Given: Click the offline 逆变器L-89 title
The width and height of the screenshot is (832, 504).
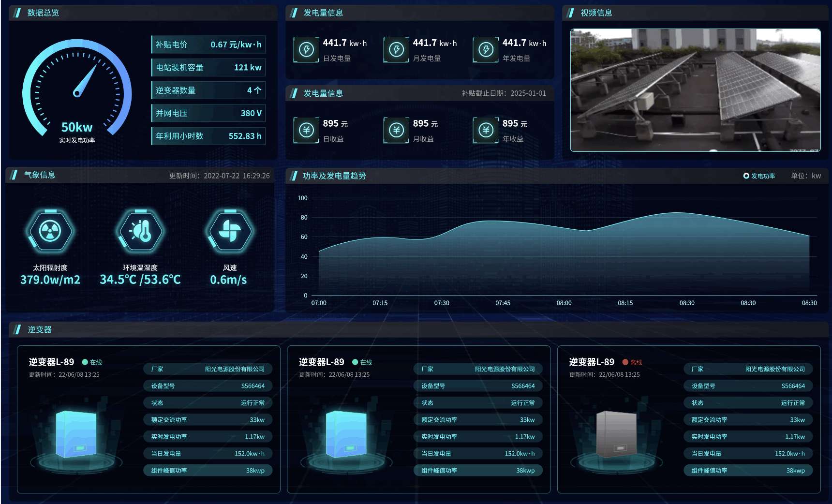Looking at the screenshot, I should [592, 362].
